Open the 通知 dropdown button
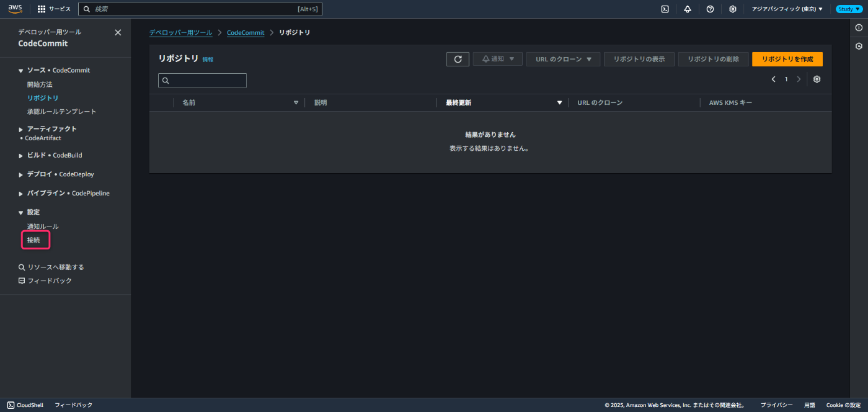This screenshot has width=868, height=412. 498,59
